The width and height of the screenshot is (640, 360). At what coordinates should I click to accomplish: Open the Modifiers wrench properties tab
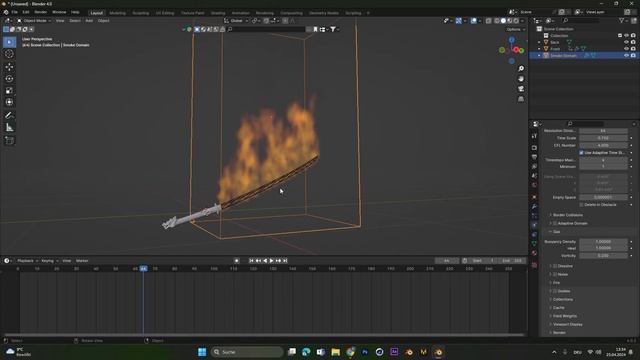[x=534, y=207]
